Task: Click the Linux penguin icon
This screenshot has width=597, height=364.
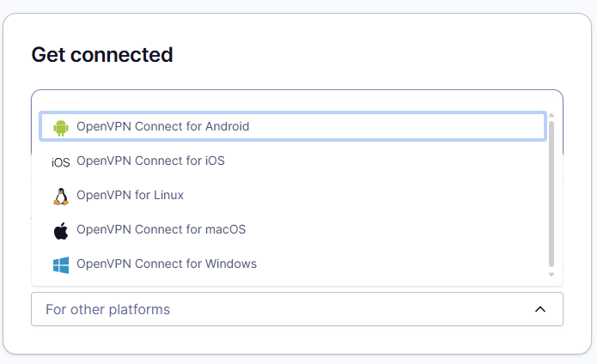Action: tap(60, 196)
